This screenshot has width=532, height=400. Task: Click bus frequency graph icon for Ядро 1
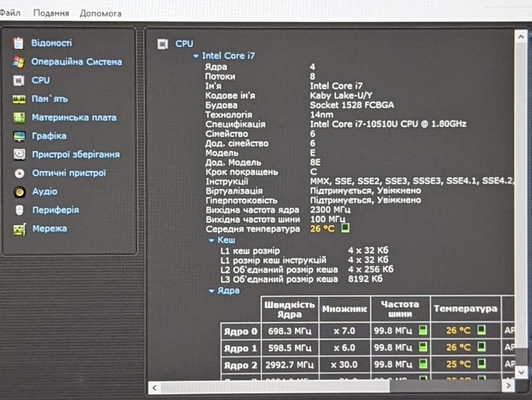(x=423, y=347)
